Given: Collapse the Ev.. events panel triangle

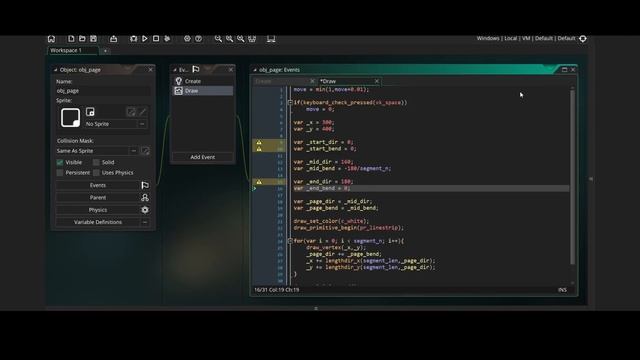Looking at the screenshot, I should 175,70.
